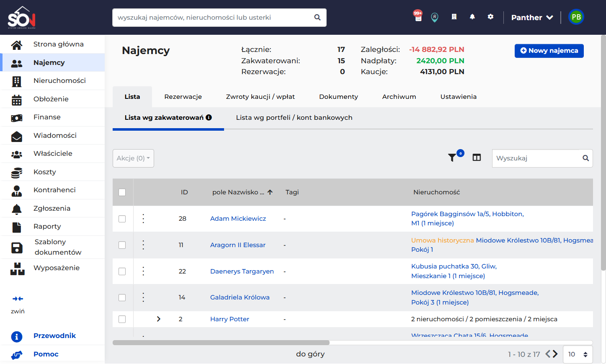The image size is (606, 364).
Task: Open the 99+ notifications list icon
Action: (418, 16)
